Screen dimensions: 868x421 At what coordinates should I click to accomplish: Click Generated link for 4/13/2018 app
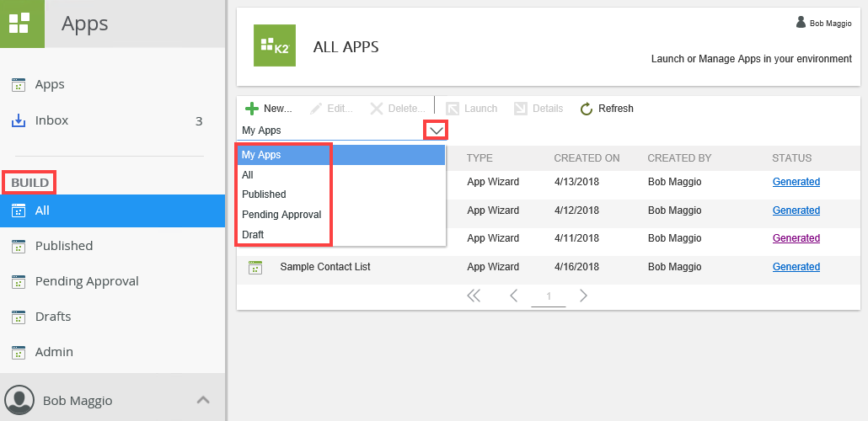(x=796, y=182)
